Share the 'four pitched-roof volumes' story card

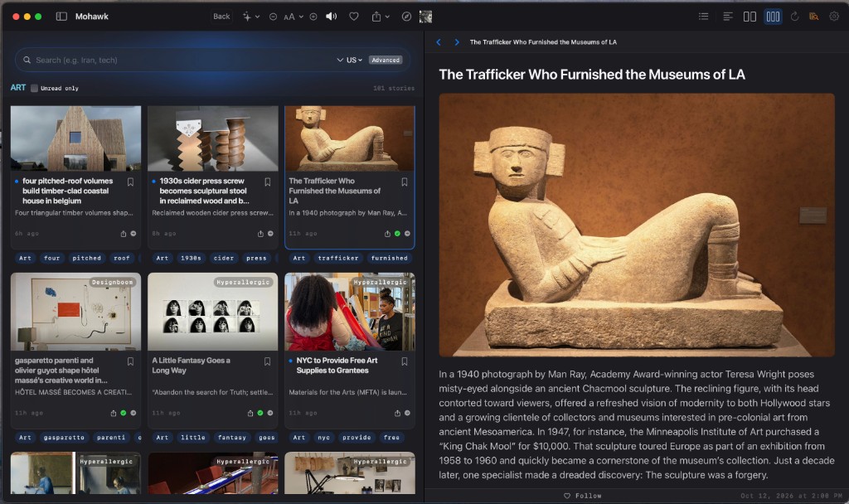pos(124,234)
